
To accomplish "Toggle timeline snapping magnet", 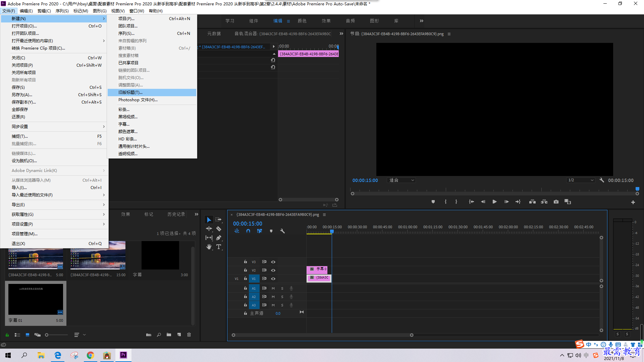I will (248, 231).
